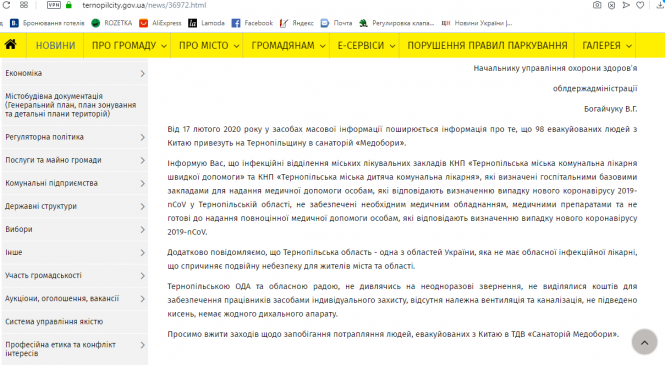Open the Lamoda bookmark
The image size is (665, 366).
pos(207,23)
